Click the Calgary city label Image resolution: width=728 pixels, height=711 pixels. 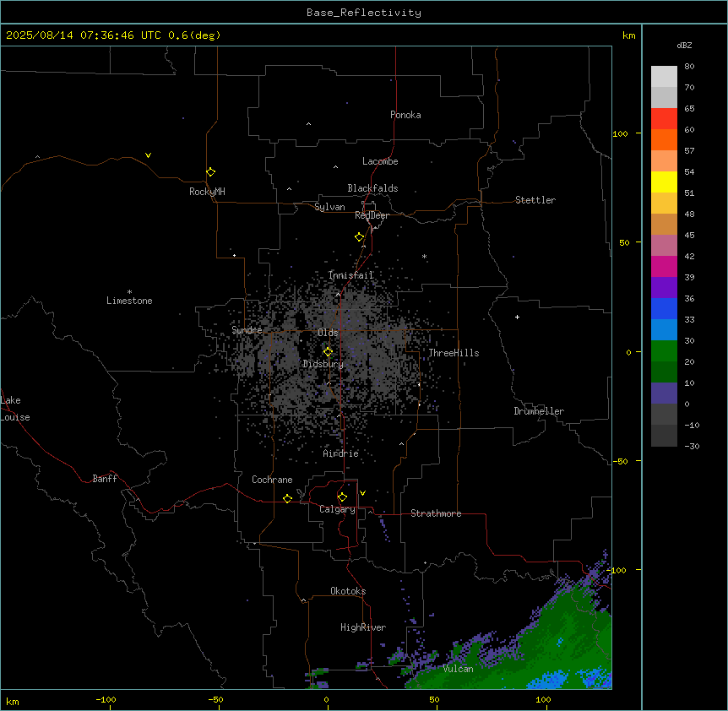point(337,509)
